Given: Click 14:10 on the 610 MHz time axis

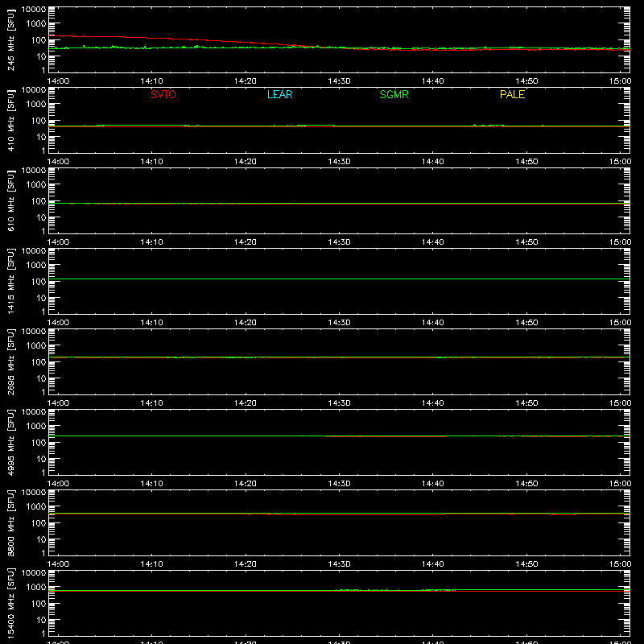Looking at the screenshot, I should pyautogui.click(x=151, y=242).
